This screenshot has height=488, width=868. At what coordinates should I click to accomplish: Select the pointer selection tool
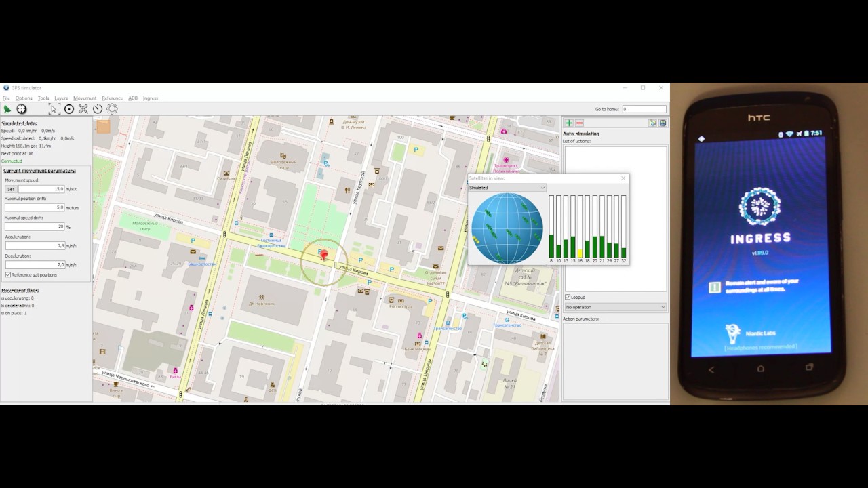(x=54, y=109)
